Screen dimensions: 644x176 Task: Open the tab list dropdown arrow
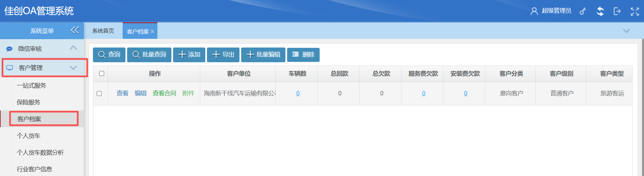[626, 31]
